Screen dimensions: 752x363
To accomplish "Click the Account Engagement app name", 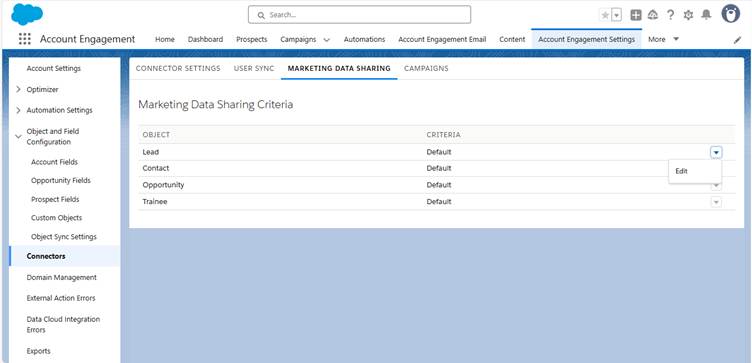I will (x=88, y=39).
